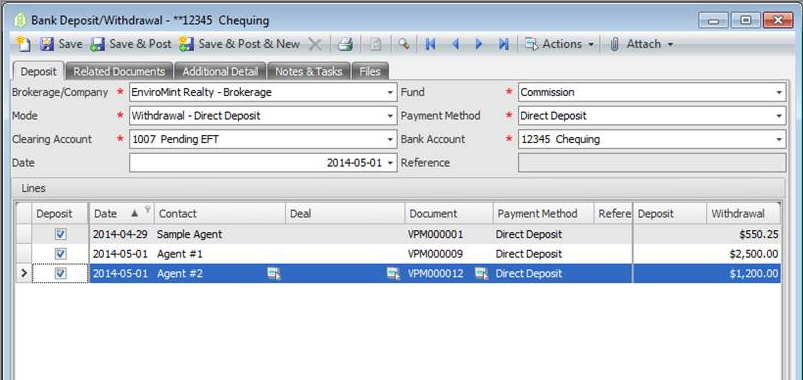Open the deal lookup icon on the Agent #2 row
The width and height of the screenshot is (803, 380).
[x=393, y=273]
